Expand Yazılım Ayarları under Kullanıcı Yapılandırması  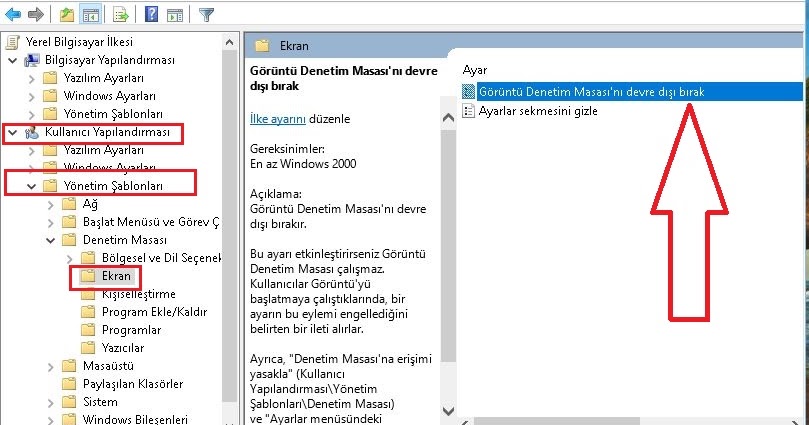pyautogui.click(x=32, y=151)
